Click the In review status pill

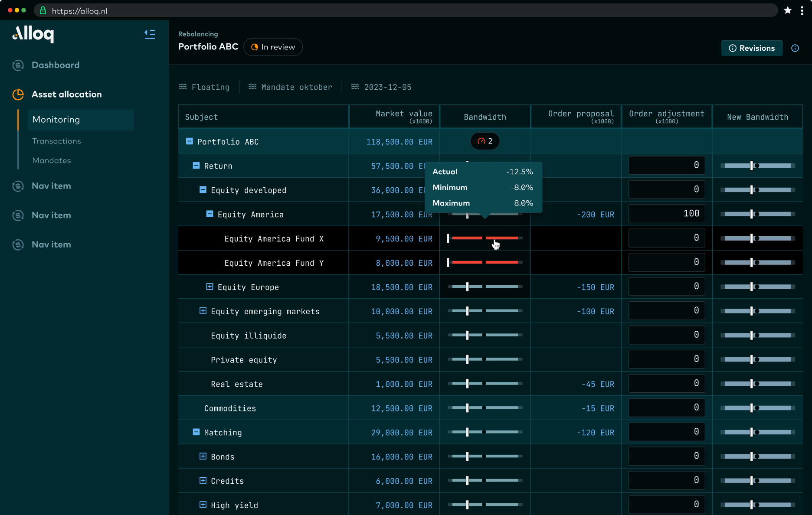tap(273, 47)
